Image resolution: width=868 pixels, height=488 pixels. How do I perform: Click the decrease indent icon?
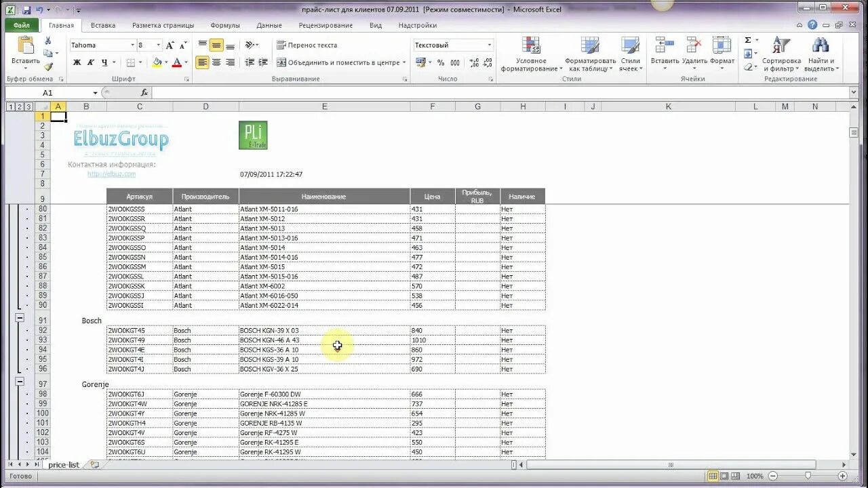click(x=250, y=62)
